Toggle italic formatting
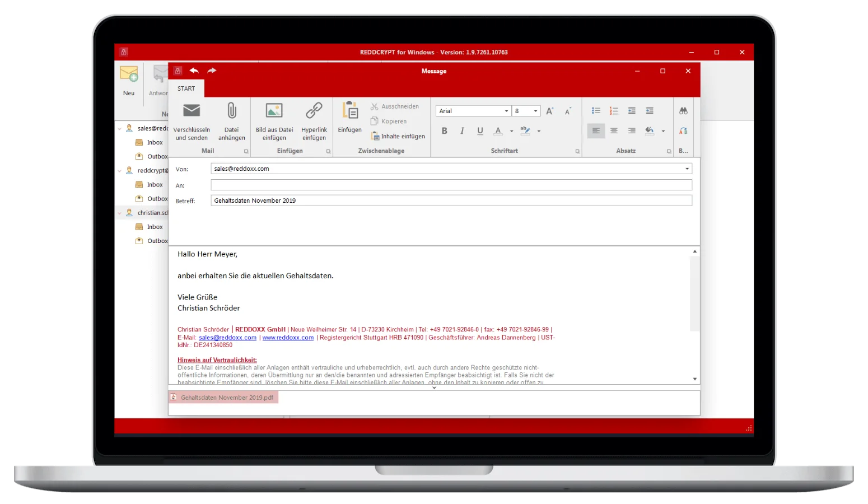Screen dimensions: 868x504 point(462,131)
